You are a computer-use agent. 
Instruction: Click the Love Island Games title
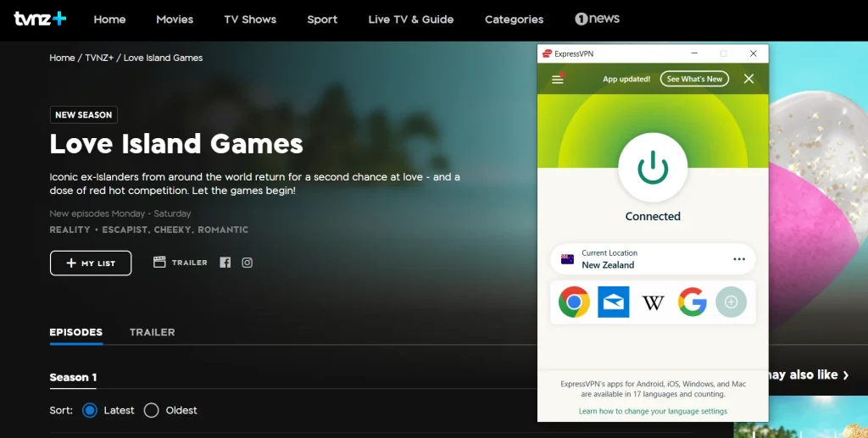[176, 144]
